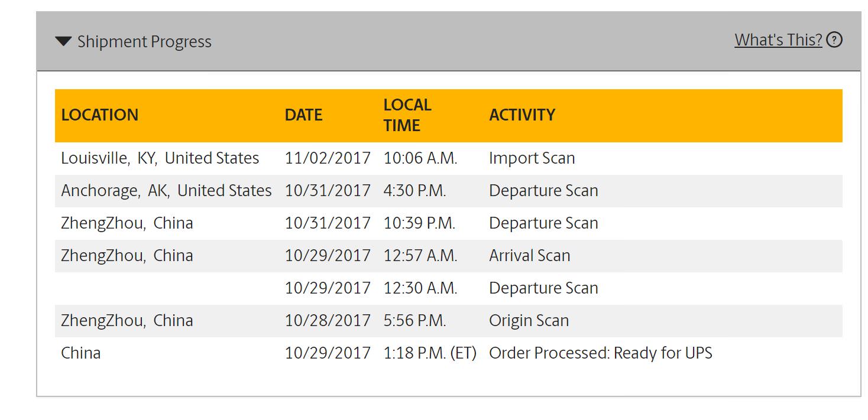
Task: Click the Shipment Progress heading text
Action: click(144, 42)
